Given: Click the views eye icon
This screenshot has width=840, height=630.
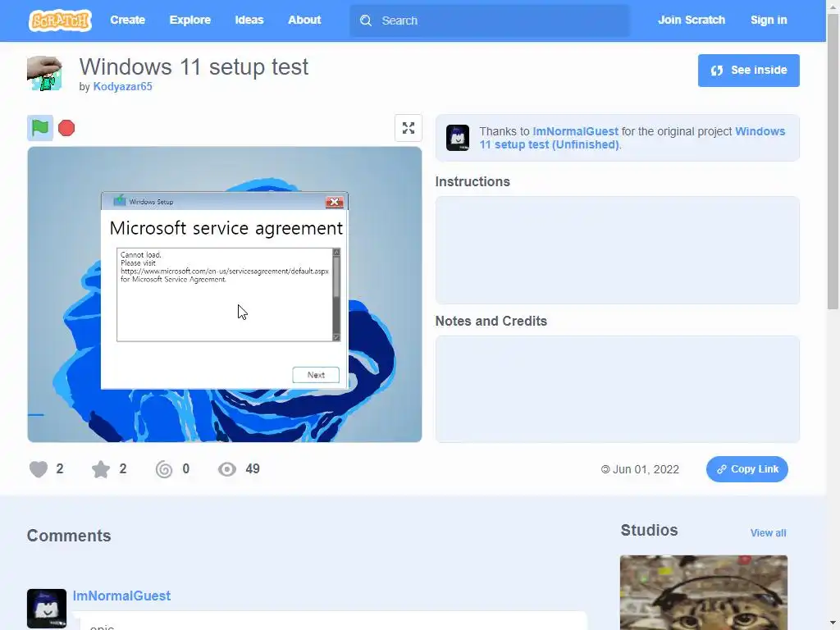Looking at the screenshot, I should pyautogui.click(x=227, y=469).
